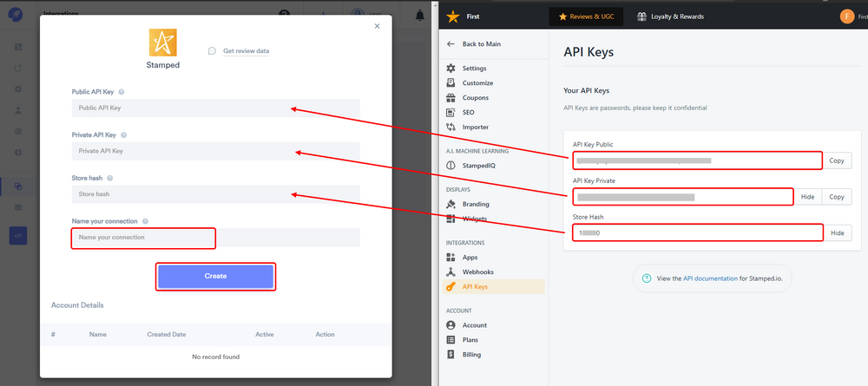Click the Name column header
868x386 pixels.
click(98, 335)
